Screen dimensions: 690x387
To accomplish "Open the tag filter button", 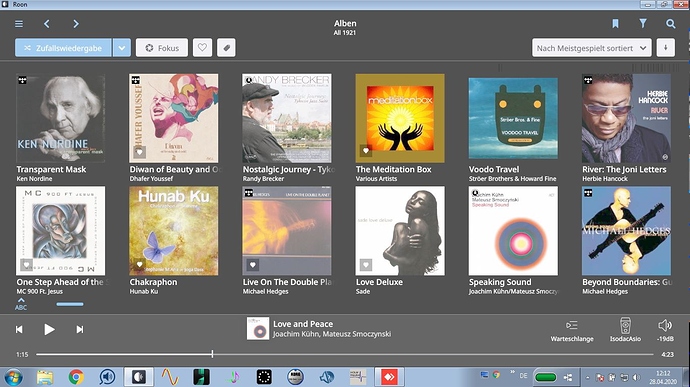I will (226, 48).
